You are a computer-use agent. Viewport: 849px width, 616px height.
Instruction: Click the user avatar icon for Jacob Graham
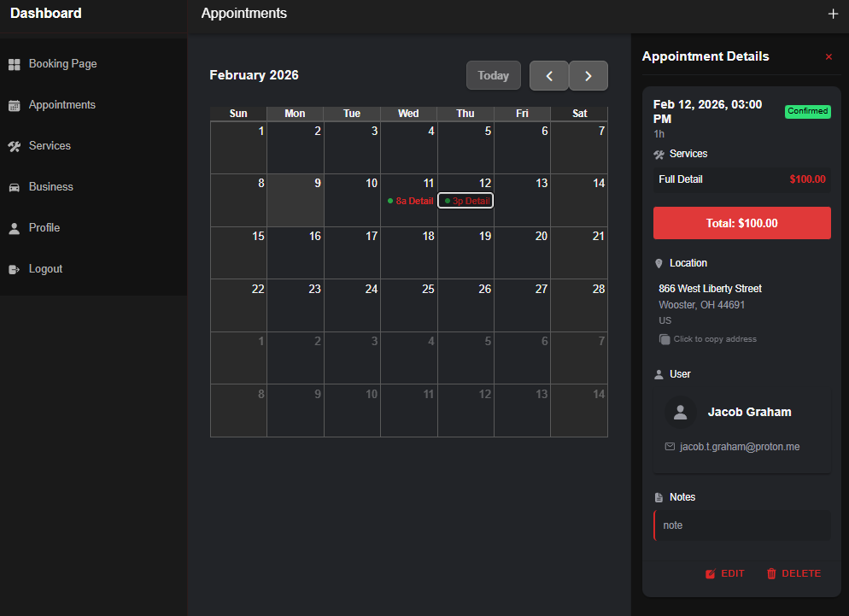[680, 412]
